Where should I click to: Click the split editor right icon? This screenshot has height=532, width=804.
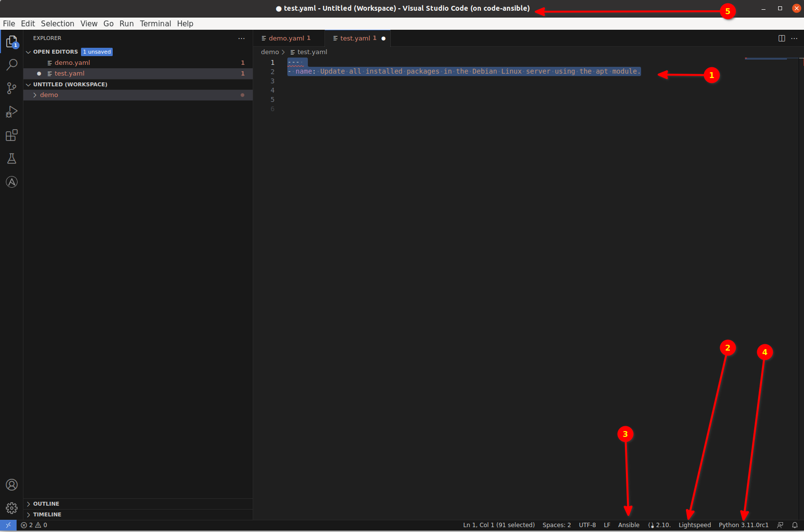click(x=782, y=39)
